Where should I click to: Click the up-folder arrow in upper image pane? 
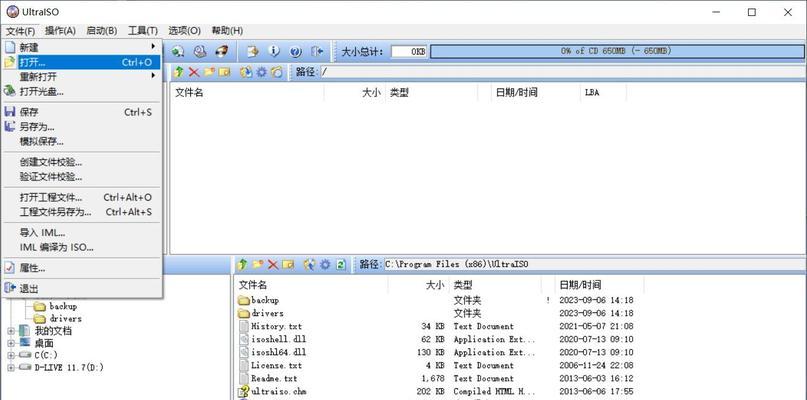click(x=179, y=72)
